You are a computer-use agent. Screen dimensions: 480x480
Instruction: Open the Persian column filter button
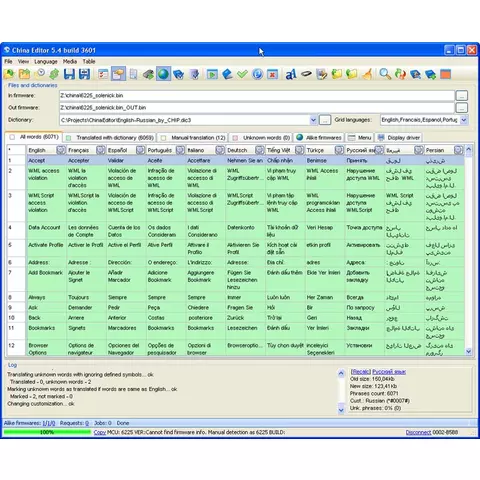(458, 150)
